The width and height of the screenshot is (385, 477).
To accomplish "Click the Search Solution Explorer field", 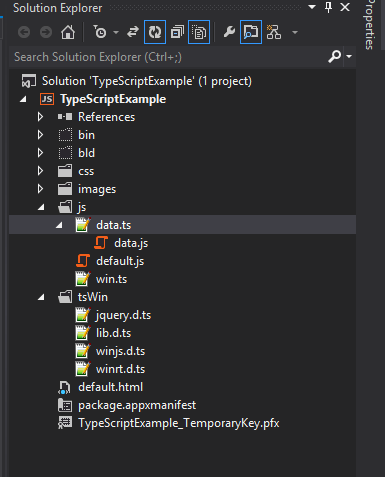I will tap(168, 57).
